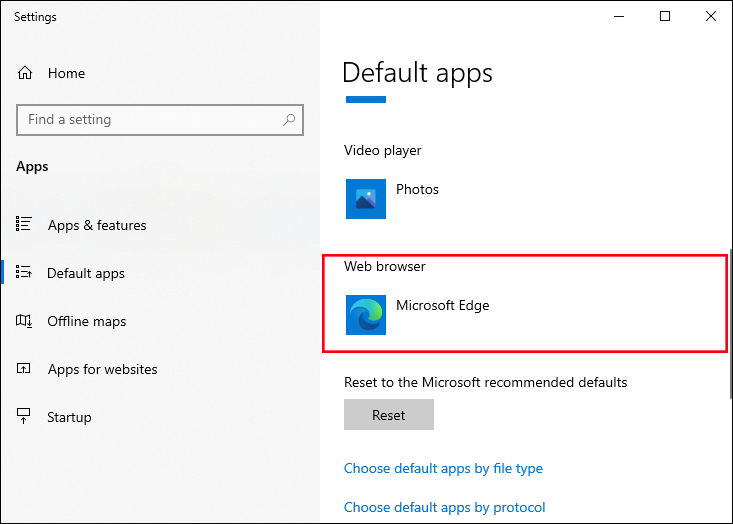Image resolution: width=733 pixels, height=524 pixels.
Task: Open Apps & features settings page
Action: tap(97, 225)
